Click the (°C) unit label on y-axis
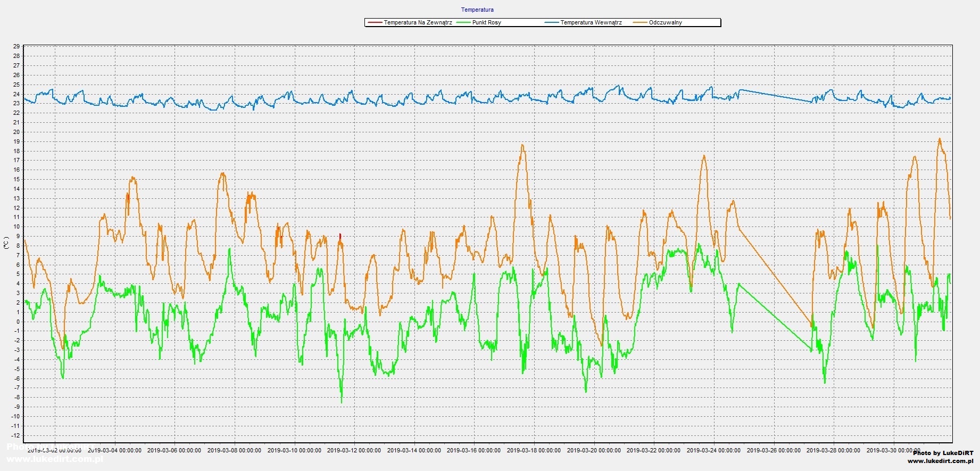The height and width of the screenshot is (471, 980). click(6, 243)
